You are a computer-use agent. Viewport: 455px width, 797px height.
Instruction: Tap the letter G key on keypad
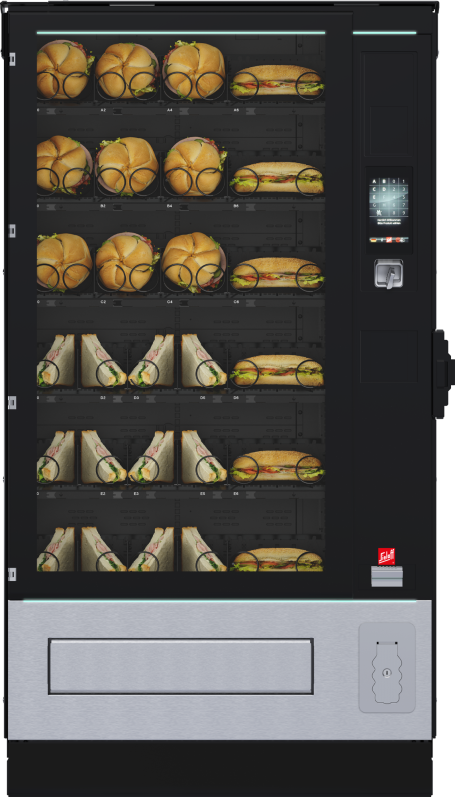click(374, 205)
